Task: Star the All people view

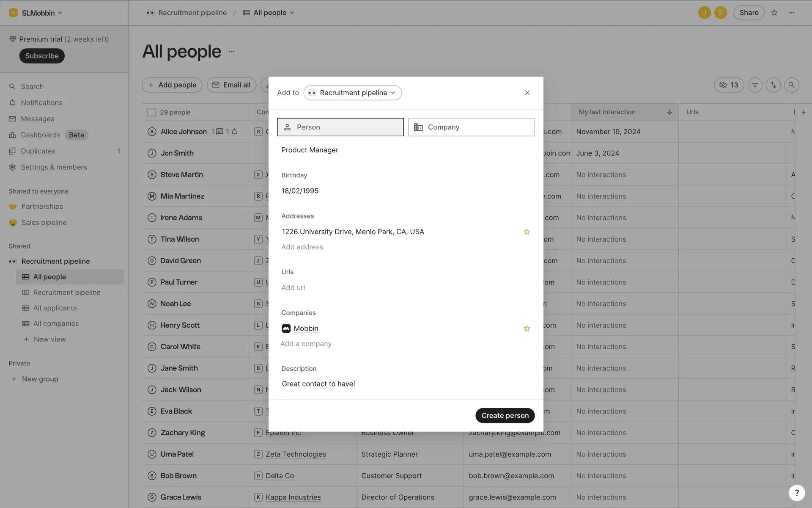Action: pos(774,13)
